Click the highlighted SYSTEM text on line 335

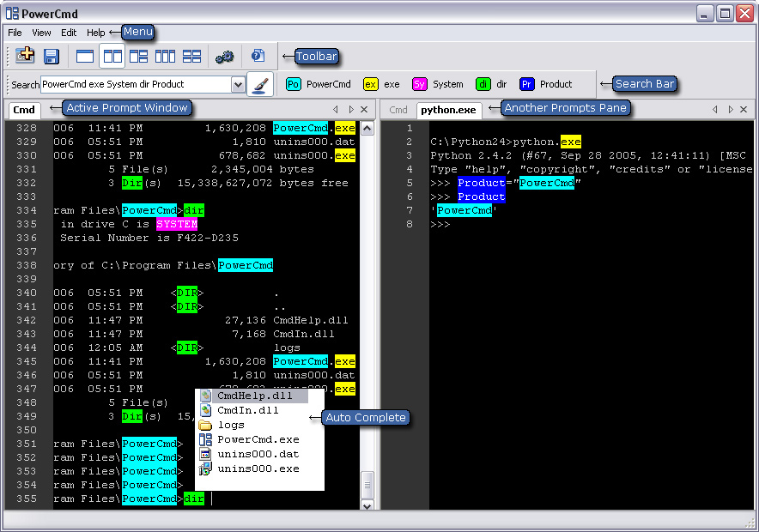tap(177, 224)
